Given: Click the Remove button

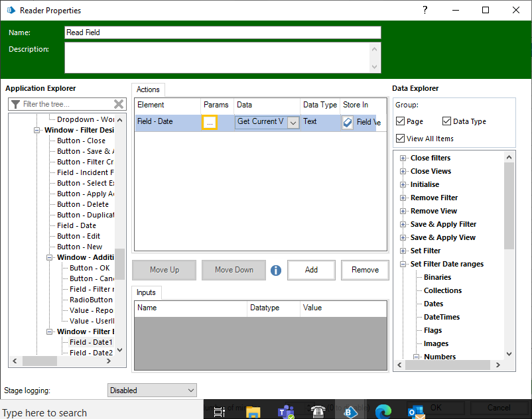Looking at the screenshot, I should 365,270.
